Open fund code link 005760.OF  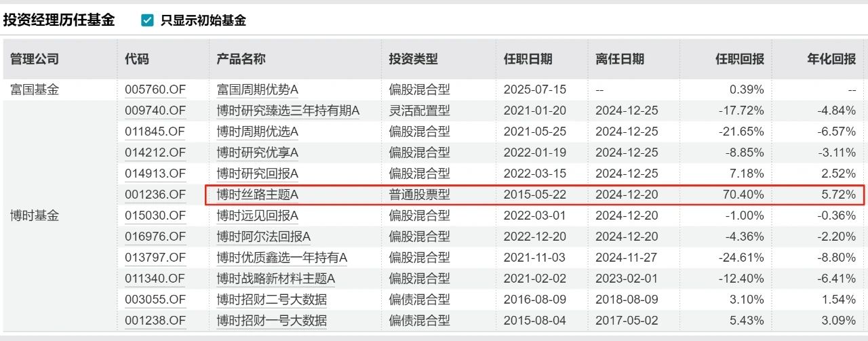coord(155,89)
